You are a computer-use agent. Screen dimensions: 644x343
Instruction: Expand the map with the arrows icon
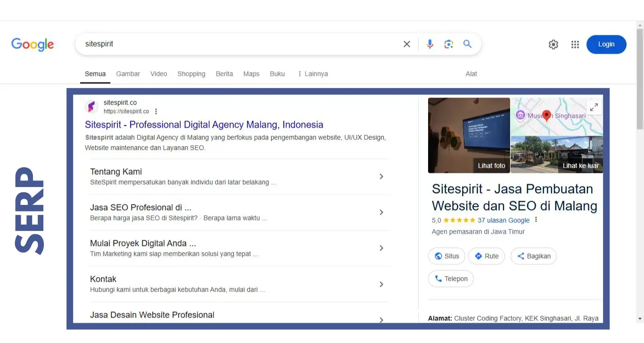[594, 107]
